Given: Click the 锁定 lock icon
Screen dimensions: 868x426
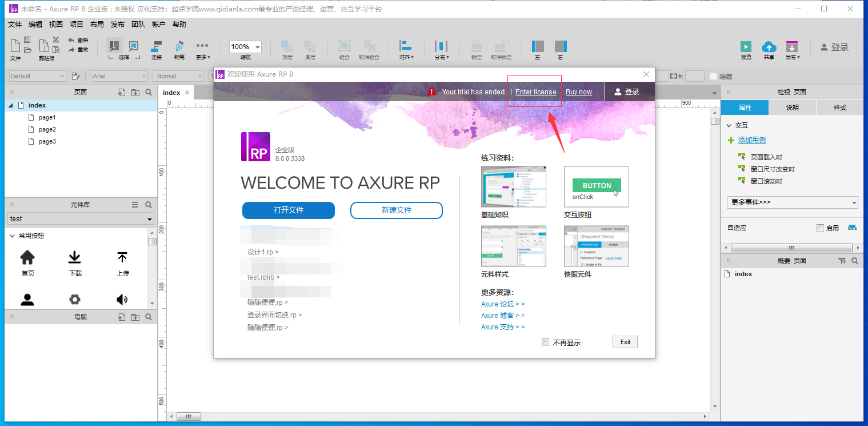Looking at the screenshot, I should pos(476,46).
